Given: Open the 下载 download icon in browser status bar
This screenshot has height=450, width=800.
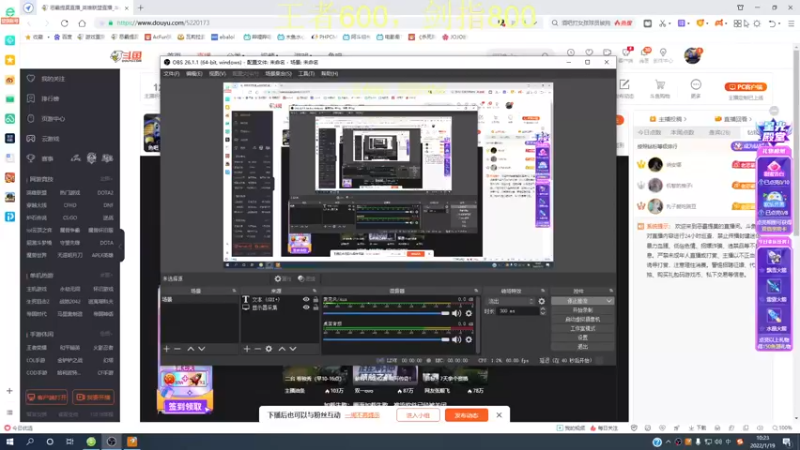Looking at the screenshot, I should pyautogui.click(x=697, y=428).
